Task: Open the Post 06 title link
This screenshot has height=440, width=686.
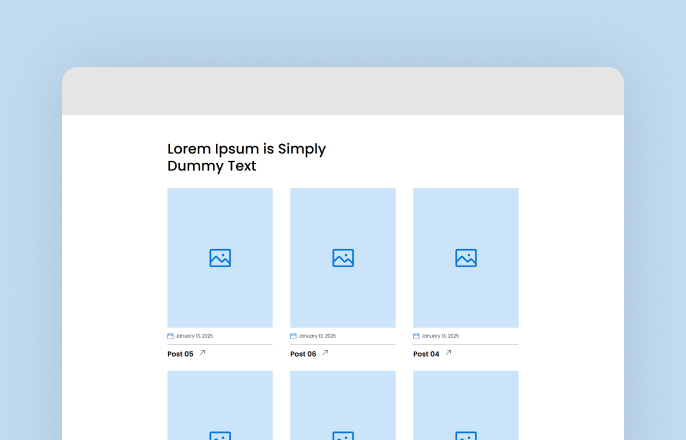Action: tap(303, 354)
